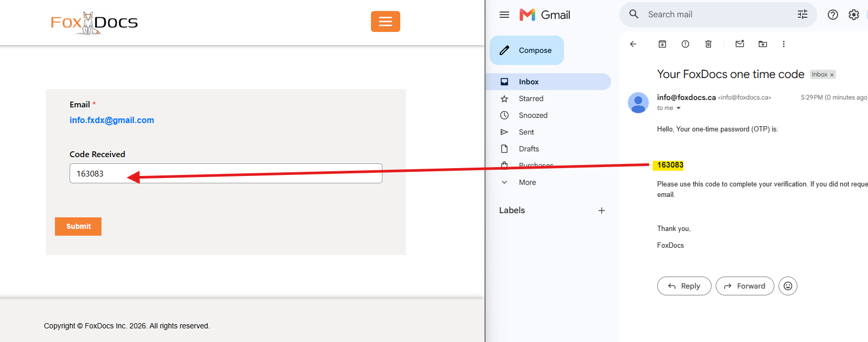868x342 pixels.
Task: Delete the email with trash icon
Action: click(708, 44)
